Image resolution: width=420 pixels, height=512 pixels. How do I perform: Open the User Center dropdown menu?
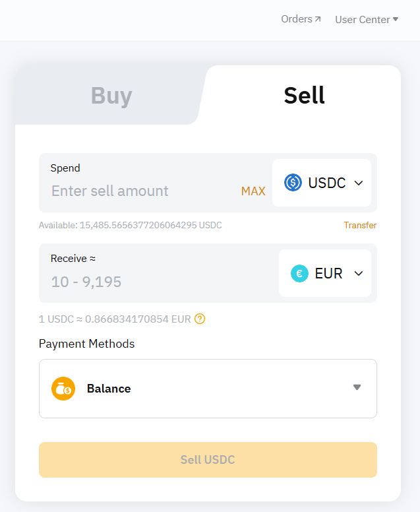[367, 19]
